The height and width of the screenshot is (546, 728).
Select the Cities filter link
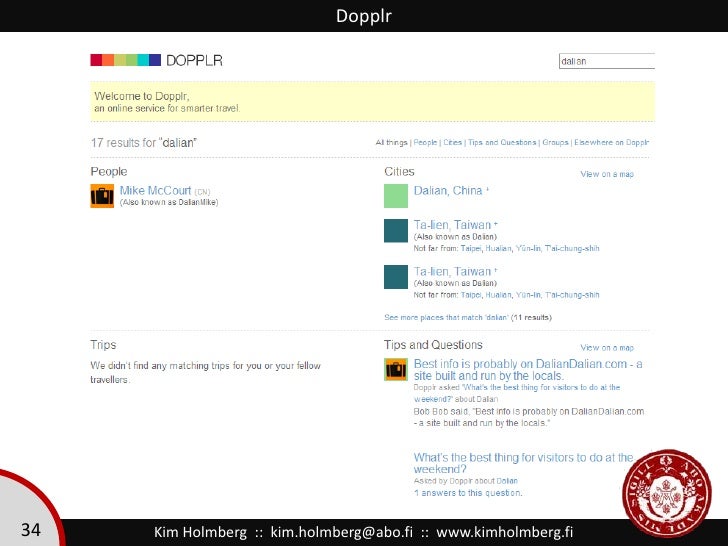click(x=453, y=143)
